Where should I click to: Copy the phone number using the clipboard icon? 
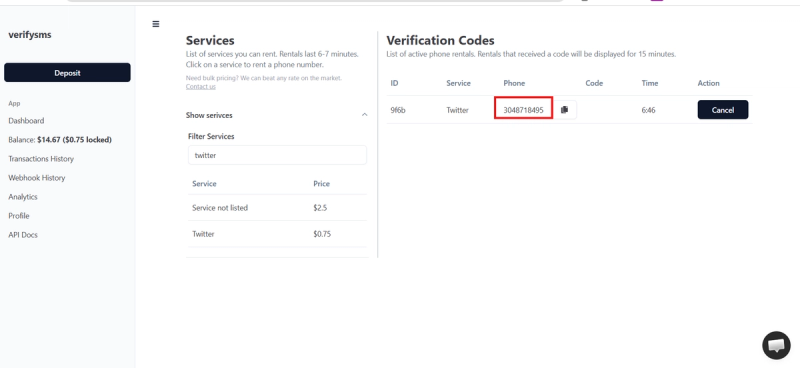pyautogui.click(x=565, y=110)
